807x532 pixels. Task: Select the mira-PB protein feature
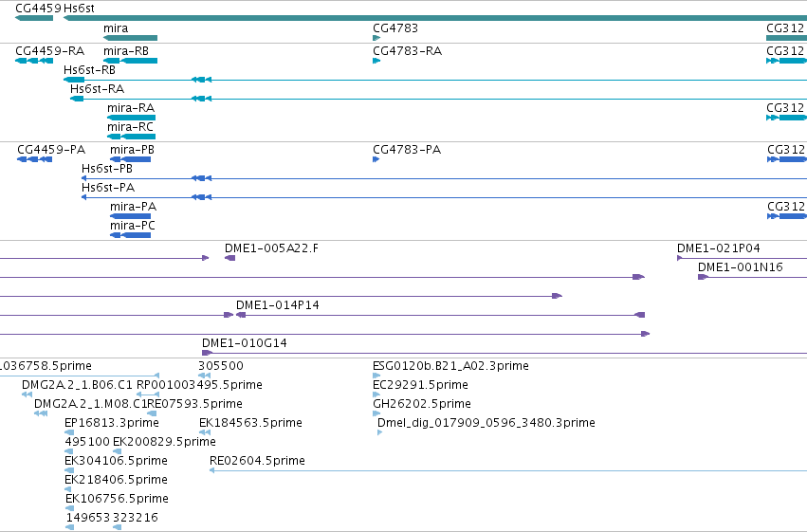click(x=131, y=159)
